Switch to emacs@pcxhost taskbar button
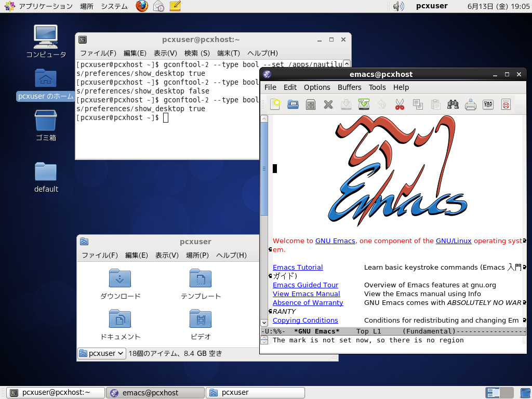 tap(155, 393)
